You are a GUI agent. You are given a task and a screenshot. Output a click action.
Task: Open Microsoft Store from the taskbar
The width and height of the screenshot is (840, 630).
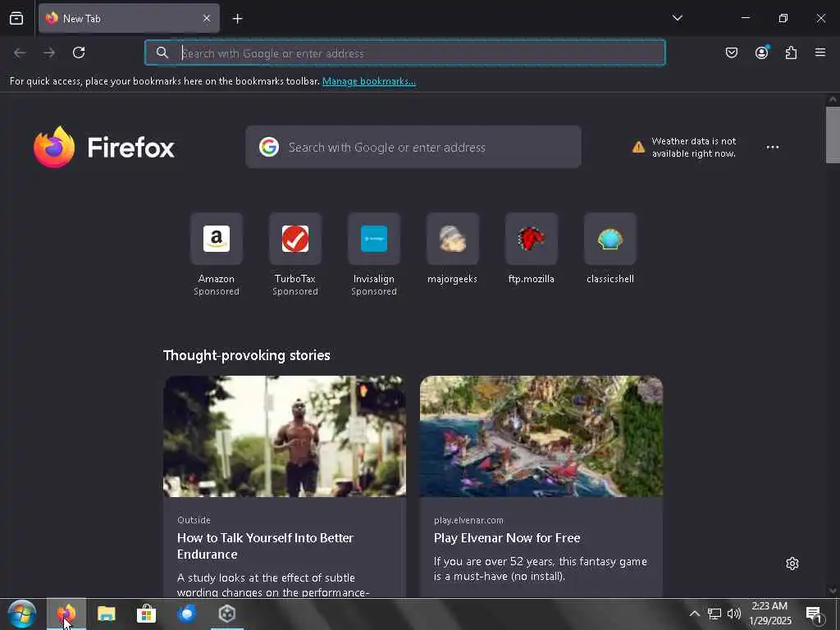[146, 614]
